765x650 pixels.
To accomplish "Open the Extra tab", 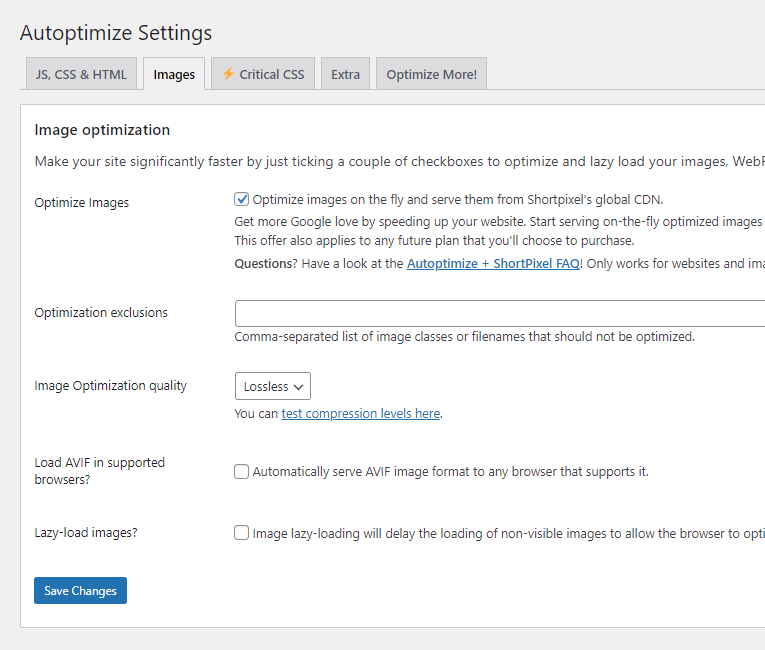I will tap(345, 74).
